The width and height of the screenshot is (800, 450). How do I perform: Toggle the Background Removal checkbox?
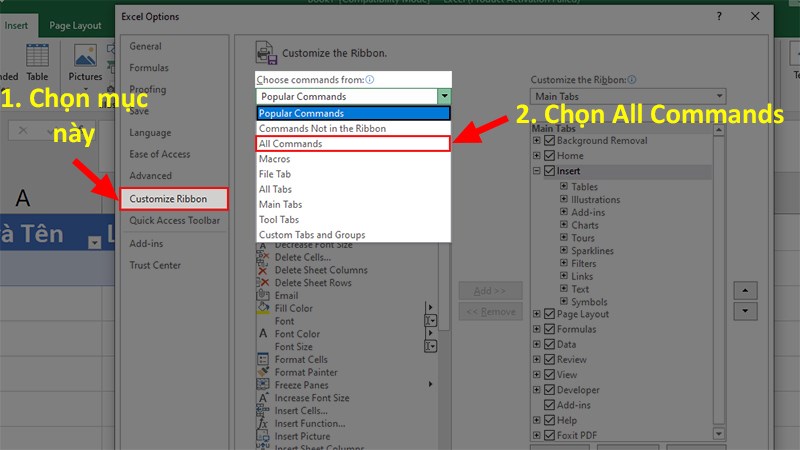pyautogui.click(x=549, y=140)
